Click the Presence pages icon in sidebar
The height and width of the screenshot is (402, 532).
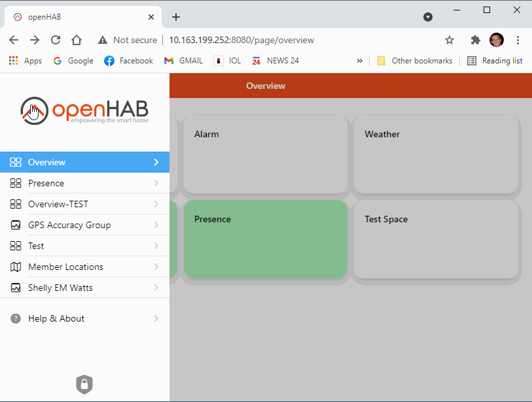(15, 182)
